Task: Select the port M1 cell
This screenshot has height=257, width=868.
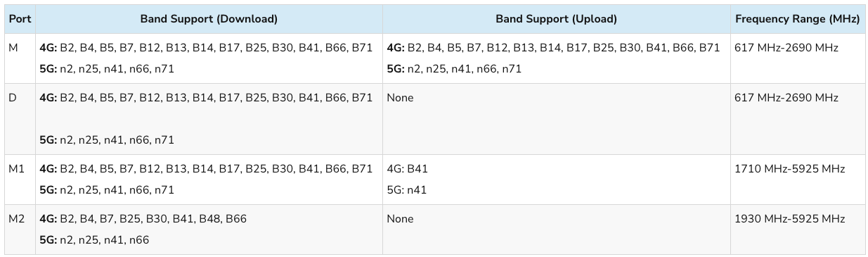Action: coord(20,180)
